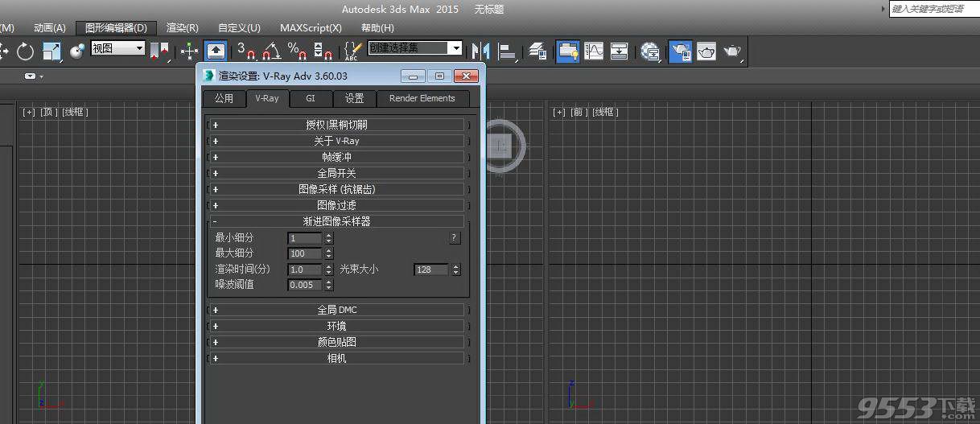This screenshot has width=980, height=424.
Task: Open the 视图 reference coordinate dropdown
Action: point(117,49)
